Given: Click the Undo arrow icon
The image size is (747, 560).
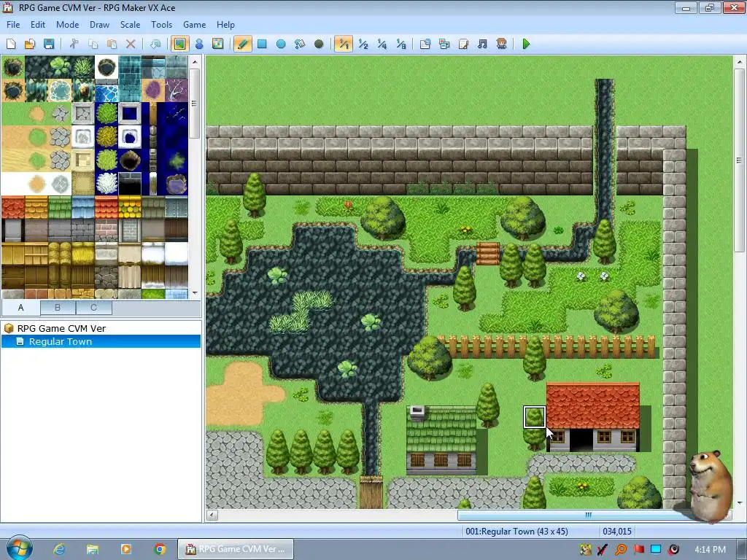Looking at the screenshot, I should (x=155, y=44).
